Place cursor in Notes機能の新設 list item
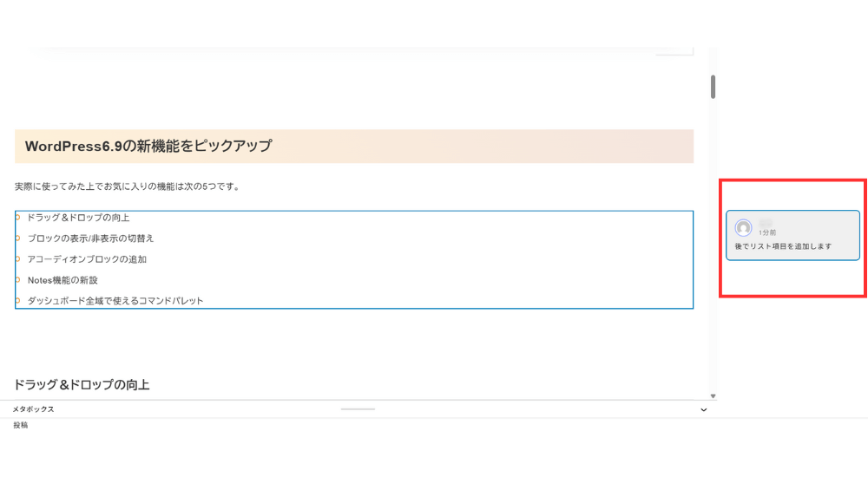The image size is (868, 477). 62,280
